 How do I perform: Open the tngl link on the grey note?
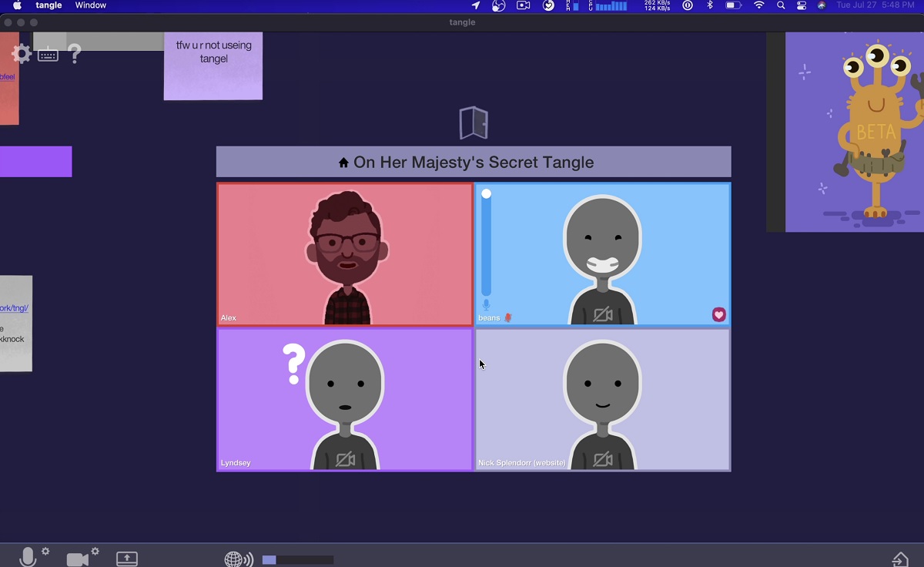(14, 308)
